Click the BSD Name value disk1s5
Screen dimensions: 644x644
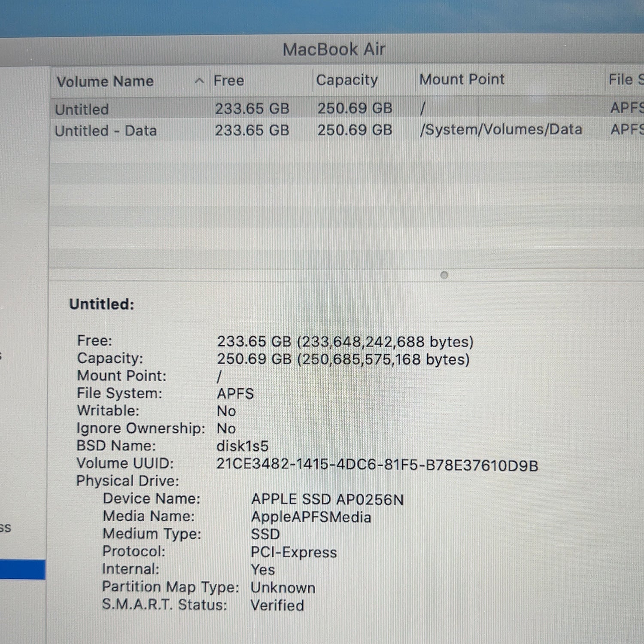243,446
